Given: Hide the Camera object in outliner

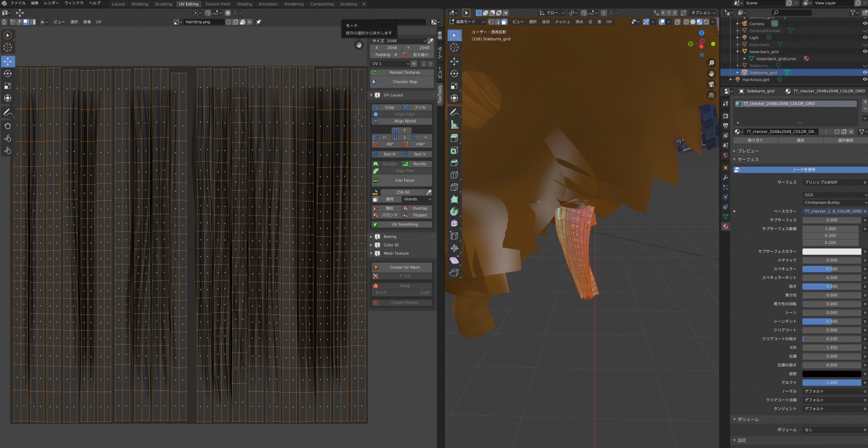Looking at the screenshot, I should click(x=864, y=23).
